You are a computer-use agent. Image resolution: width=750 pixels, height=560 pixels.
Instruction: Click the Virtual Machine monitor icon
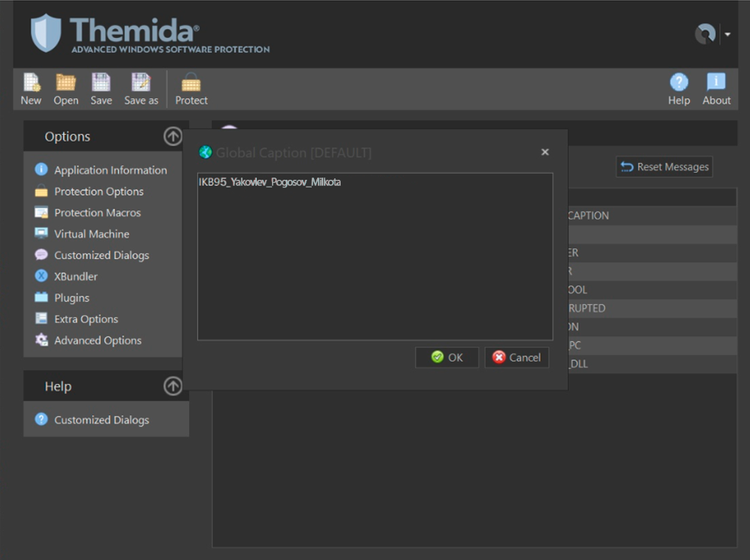(x=41, y=233)
